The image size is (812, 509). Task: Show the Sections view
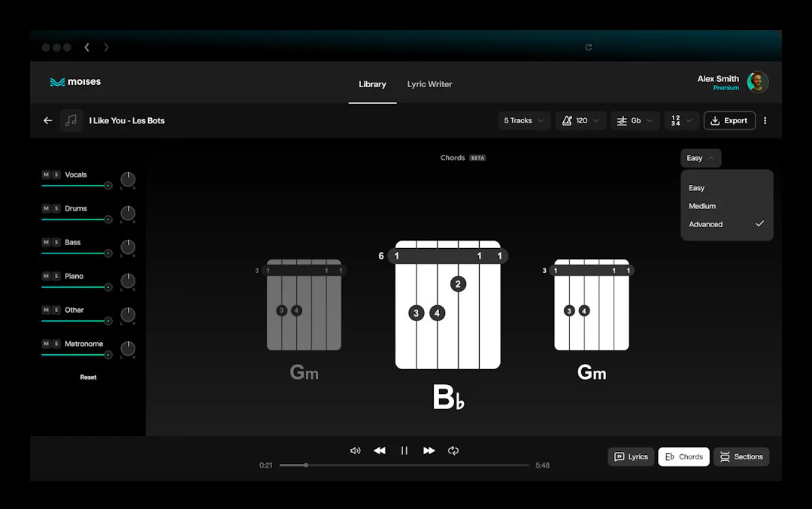coord(741,456)
